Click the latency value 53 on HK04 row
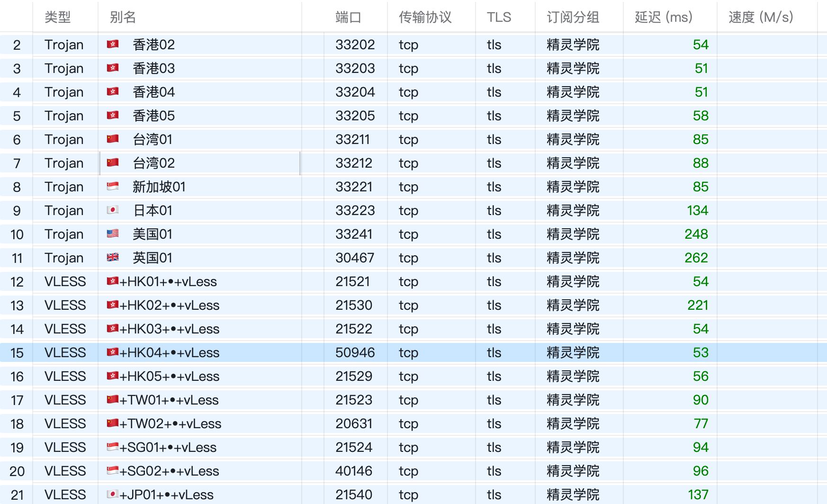 click(x=701, y=352)
